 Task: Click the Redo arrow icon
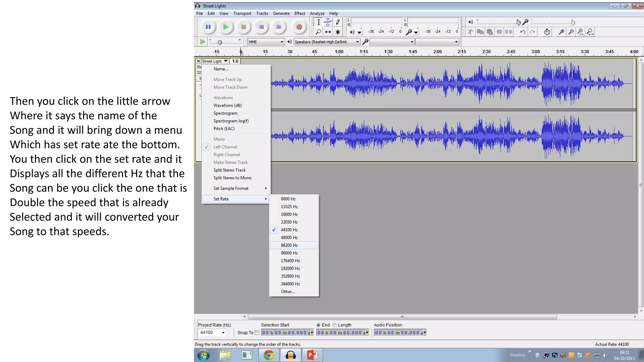tap(532, 32)
